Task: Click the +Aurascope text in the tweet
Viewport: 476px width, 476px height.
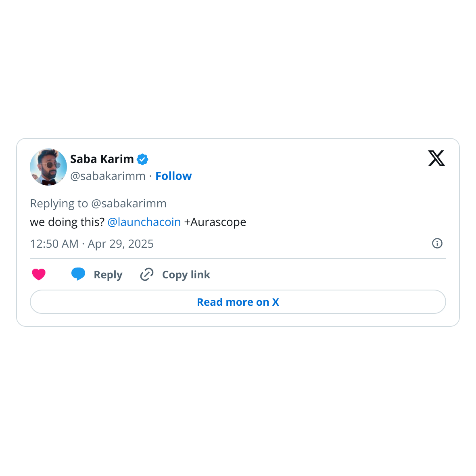Action: [x=215, y=222]
